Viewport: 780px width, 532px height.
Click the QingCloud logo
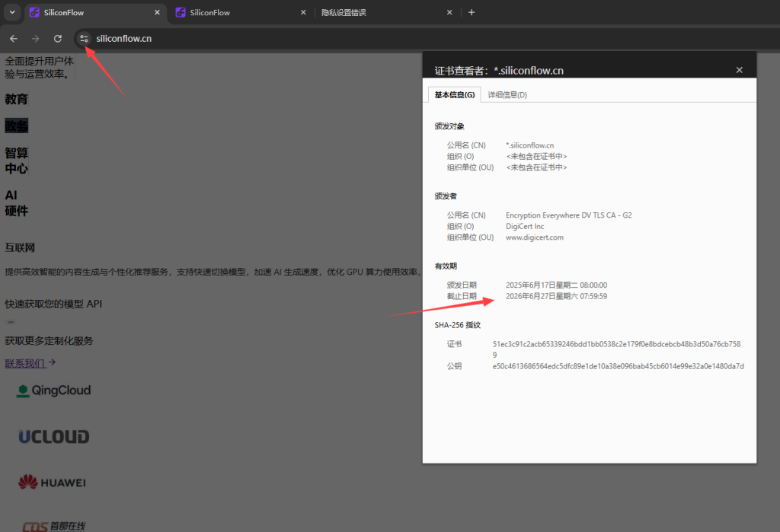(54, 390)
